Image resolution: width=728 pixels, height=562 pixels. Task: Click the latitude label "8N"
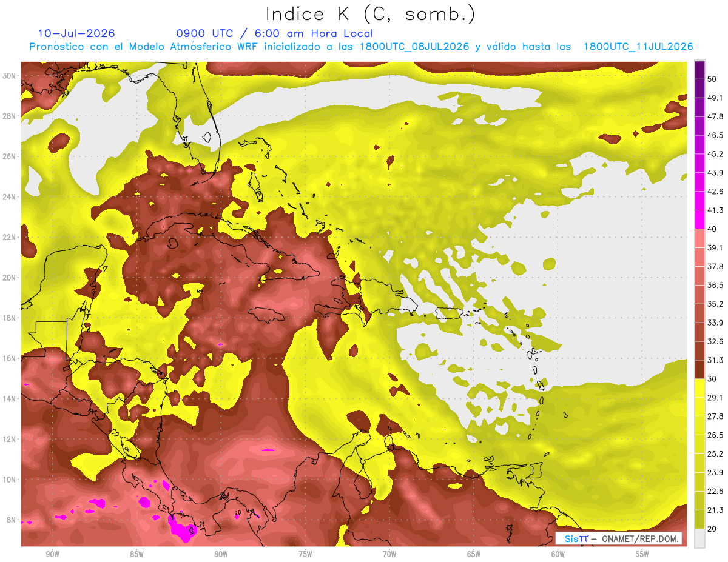[12, 520]
